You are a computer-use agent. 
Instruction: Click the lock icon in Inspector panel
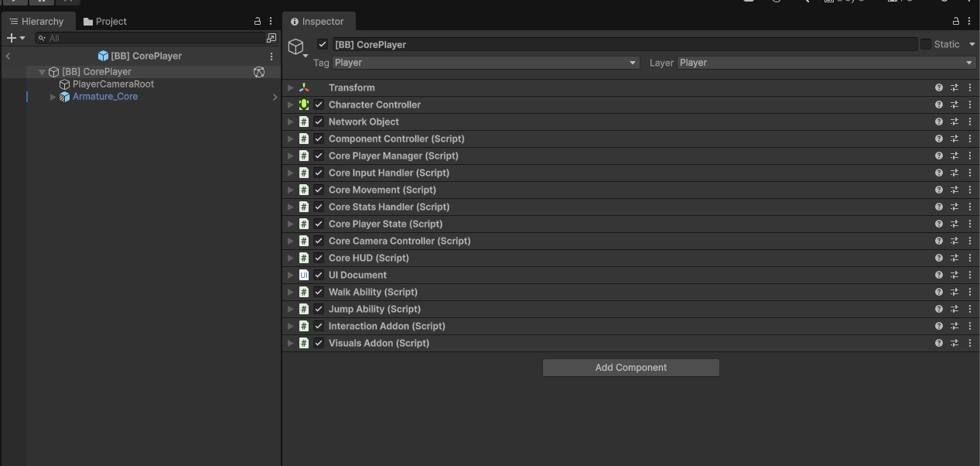pyautogui.click(x=956, y=22)
